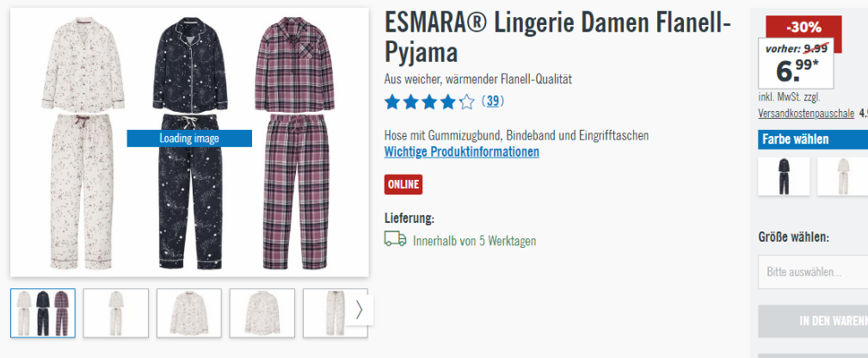The image size is (868, 358).
Task: Show next thumbnails with the right chevron
Action: [x=359, y=310]
